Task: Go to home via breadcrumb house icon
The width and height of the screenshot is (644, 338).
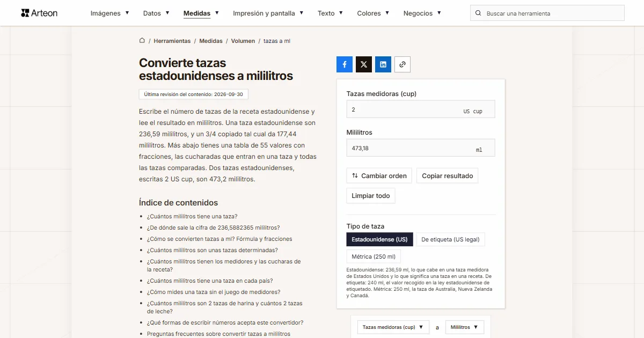Action: (142, 40)
